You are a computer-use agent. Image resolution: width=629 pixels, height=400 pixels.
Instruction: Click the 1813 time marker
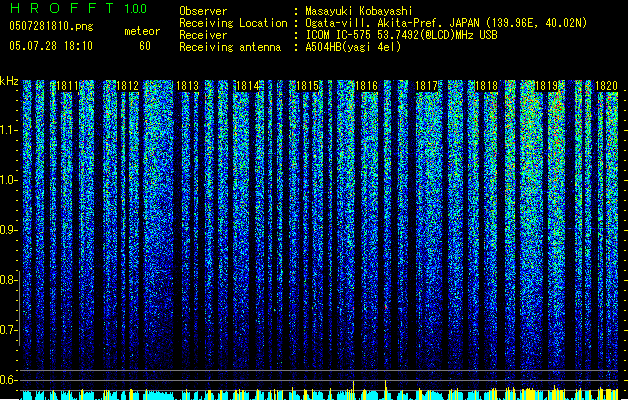pos(187,86)
